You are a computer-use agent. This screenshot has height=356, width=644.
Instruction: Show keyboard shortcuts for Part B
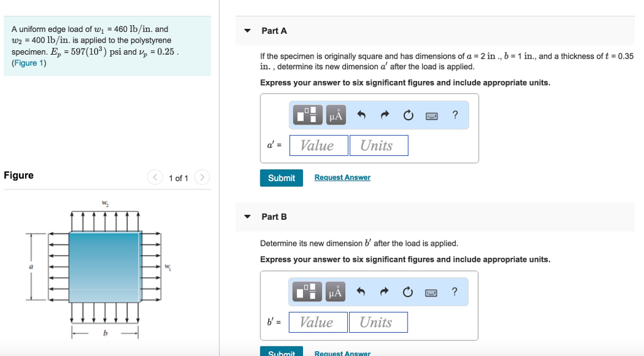click(432, 292)
